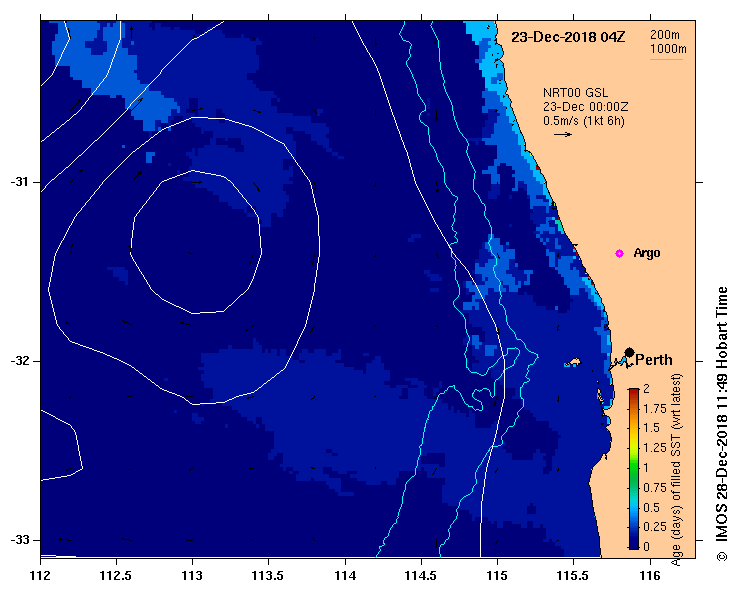Click the latitude "-31" axis label
The height and width of the screenshot is (592, 739).
click(x=19, y=182)
